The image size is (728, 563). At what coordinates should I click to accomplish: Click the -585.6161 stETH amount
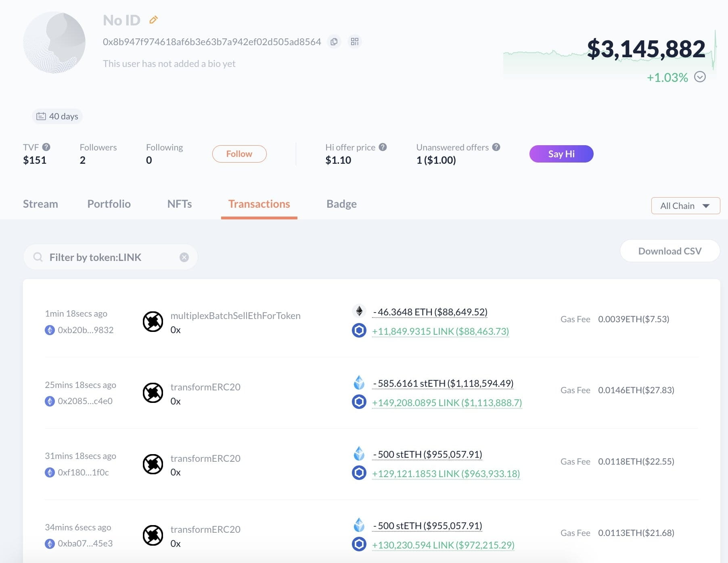(443, 383)
